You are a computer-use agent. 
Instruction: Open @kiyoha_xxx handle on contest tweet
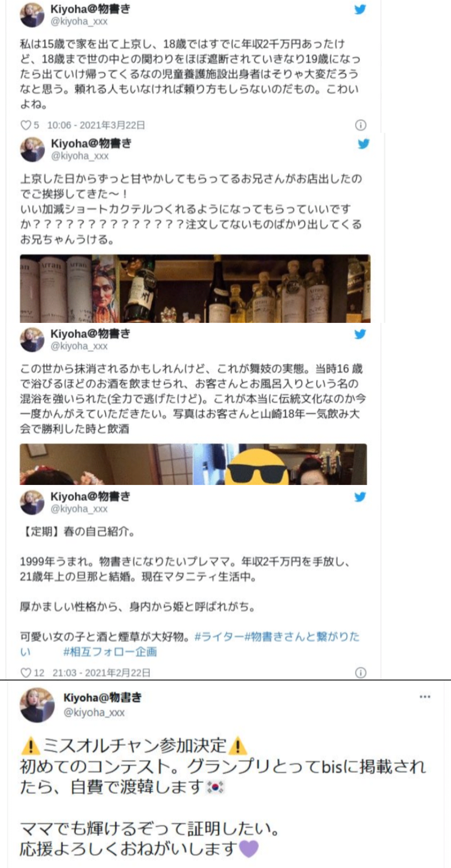(94, 713)
